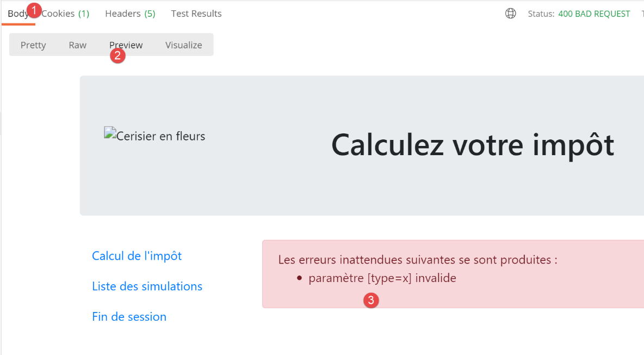Switch to Raw response view
The image size is (644, 355).
pyautogui.click(x=77, y=45)
